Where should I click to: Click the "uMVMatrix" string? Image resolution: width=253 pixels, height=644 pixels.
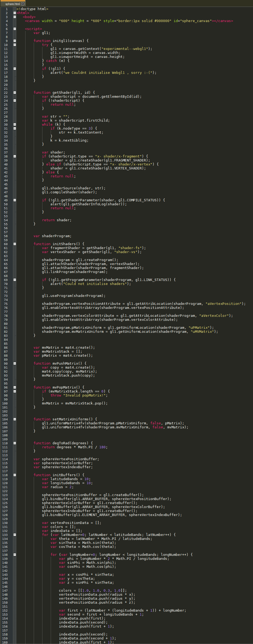202,331
